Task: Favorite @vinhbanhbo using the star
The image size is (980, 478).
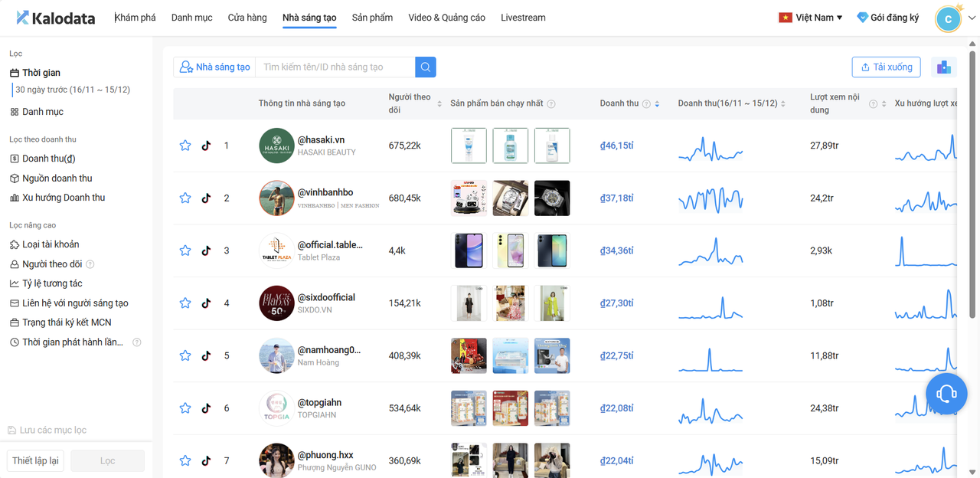Action: click(x=185, y=198)
